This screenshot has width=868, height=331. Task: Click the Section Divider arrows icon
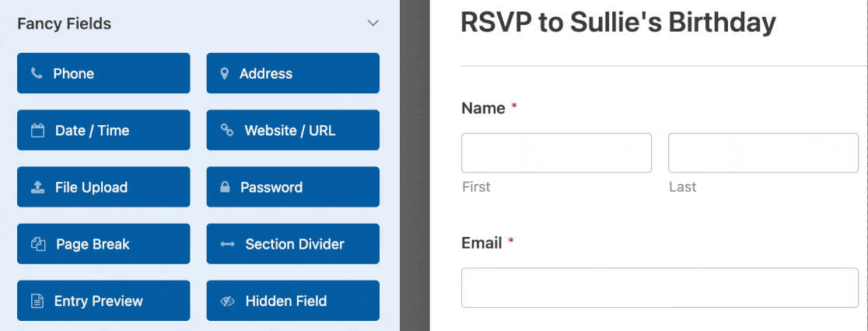(228, 244)
